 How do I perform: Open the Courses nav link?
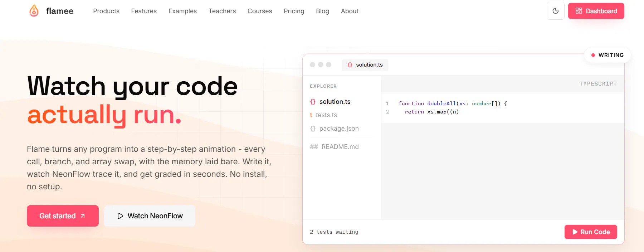(x=260, y=11)
